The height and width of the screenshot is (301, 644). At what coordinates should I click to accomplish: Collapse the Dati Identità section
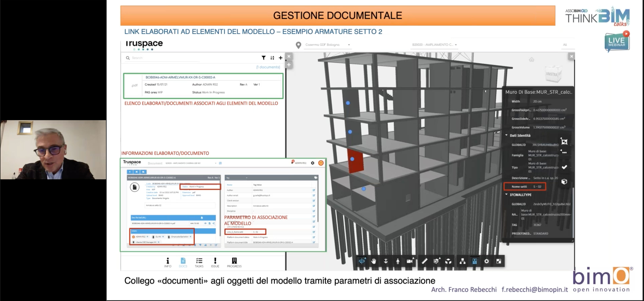(x=506, y=135)
